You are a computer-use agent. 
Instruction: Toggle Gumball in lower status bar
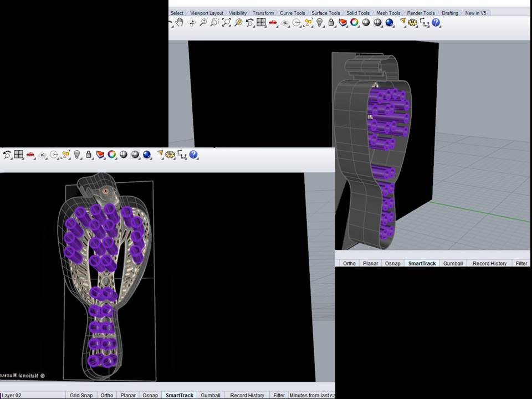[211, 395]
